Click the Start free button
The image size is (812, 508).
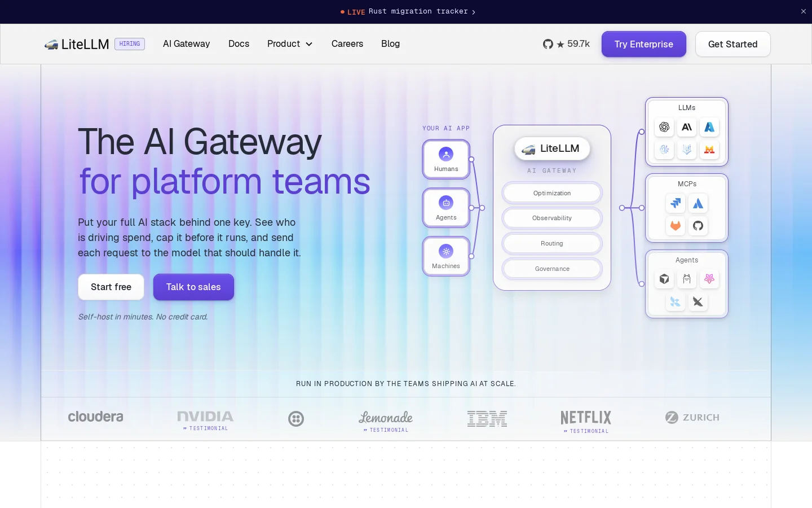point(111,287)
